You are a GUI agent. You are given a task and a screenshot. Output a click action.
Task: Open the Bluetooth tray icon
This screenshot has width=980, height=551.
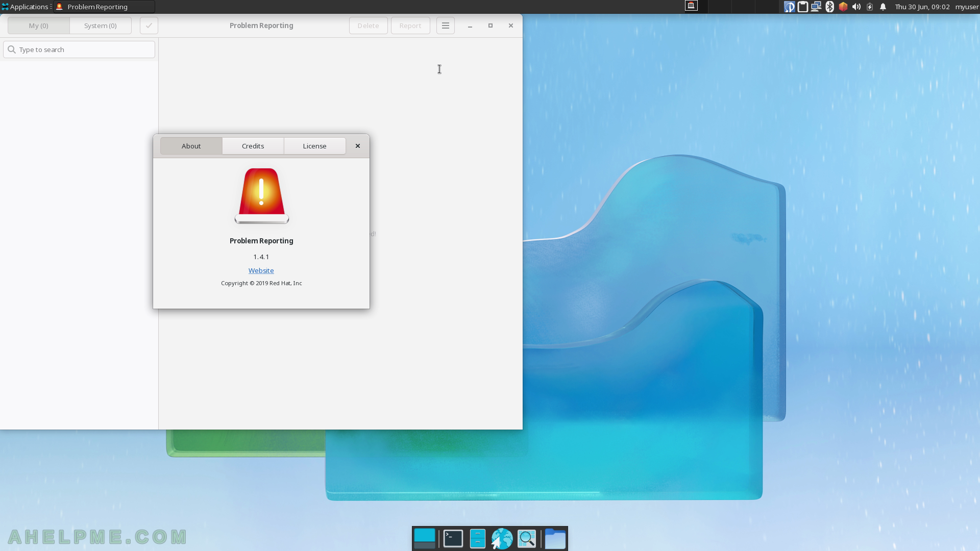[x=829, y=7]
